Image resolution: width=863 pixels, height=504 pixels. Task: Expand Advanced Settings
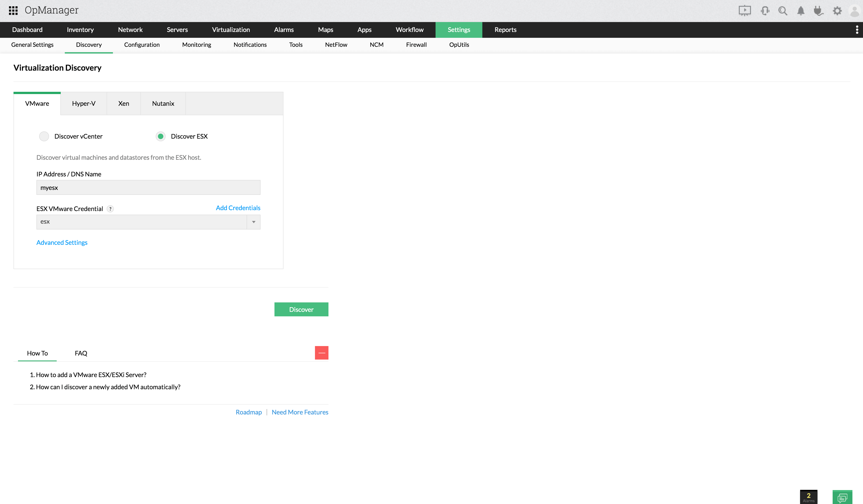click(x=62, y=242)
